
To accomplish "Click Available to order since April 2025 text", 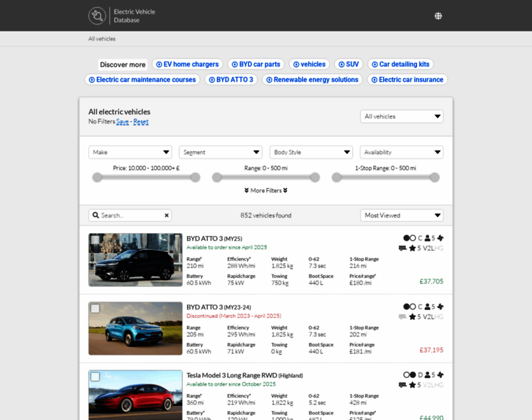I will click(227, 247).
